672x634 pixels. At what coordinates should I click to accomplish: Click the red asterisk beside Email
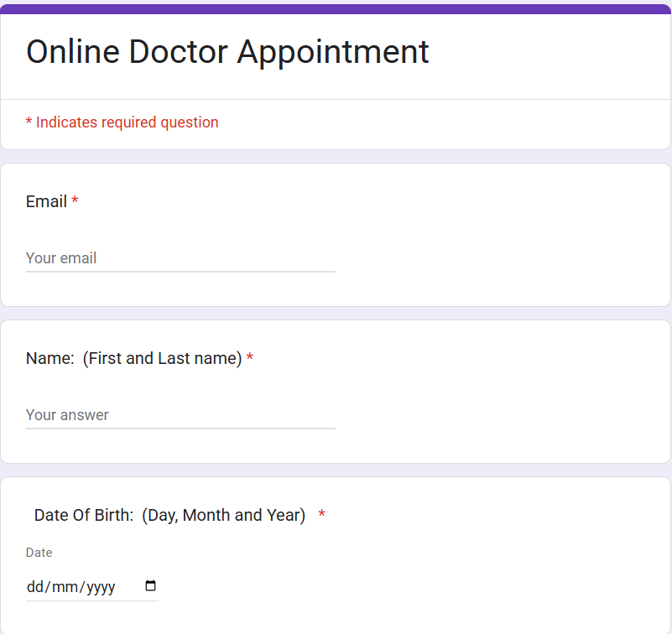(x=75, y=201)
